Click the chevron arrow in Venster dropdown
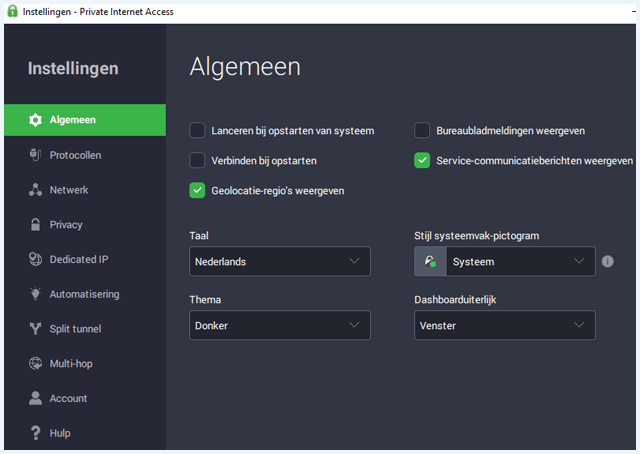 pos(579,325)
